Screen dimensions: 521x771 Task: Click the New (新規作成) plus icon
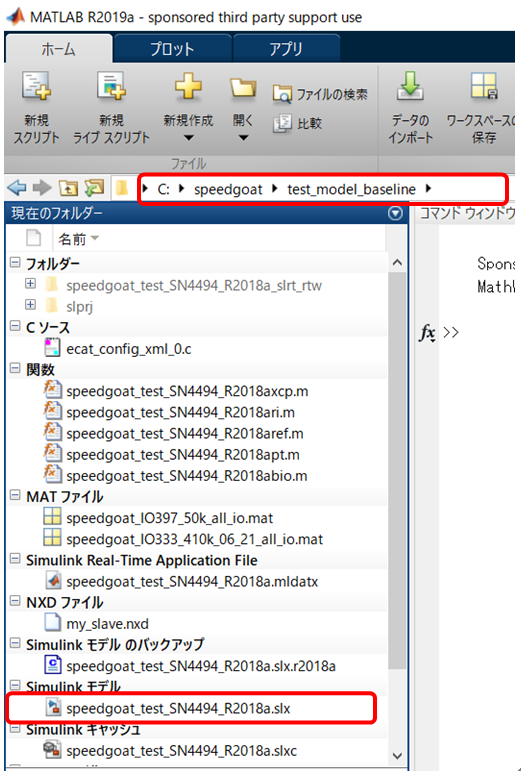pos(188,87)
